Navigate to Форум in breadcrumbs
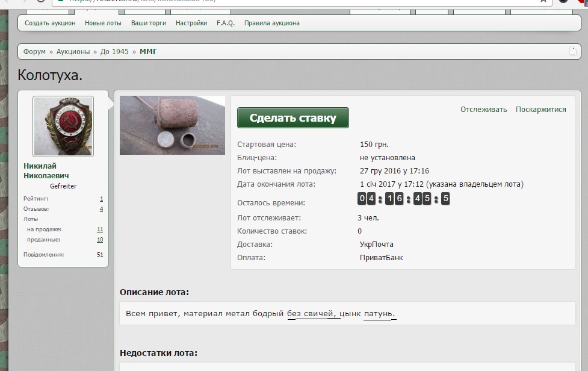The image size is (588, 371). pyautogui.click(x=34, y=52)
